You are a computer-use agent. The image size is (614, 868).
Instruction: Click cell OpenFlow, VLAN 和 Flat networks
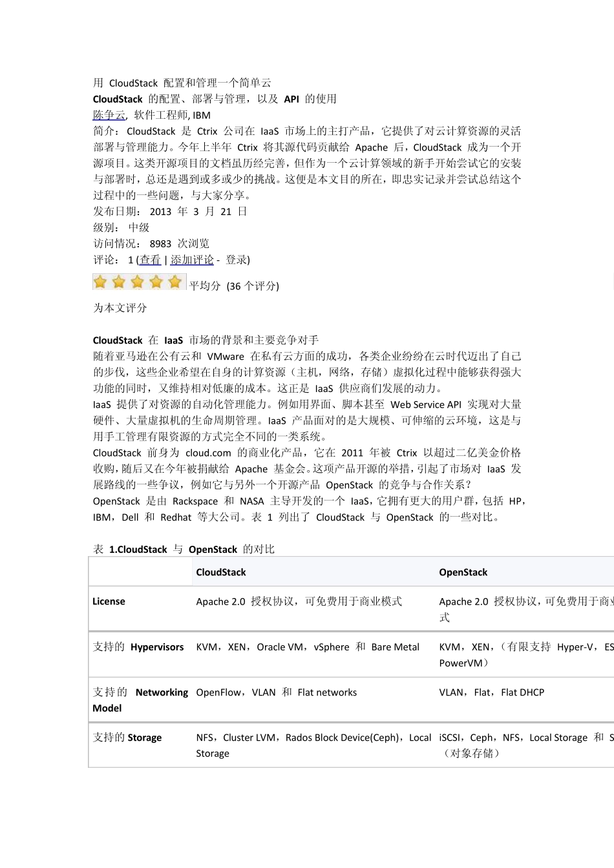[x=277, y=692]
